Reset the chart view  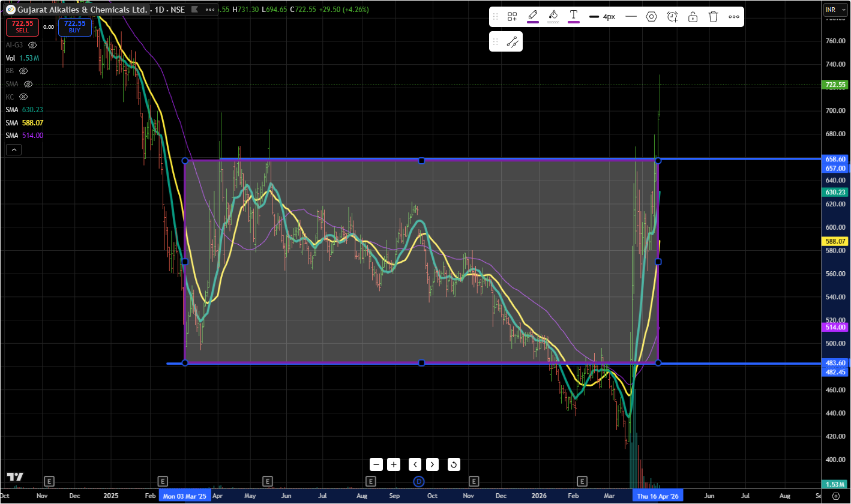(x=454, y=464)
